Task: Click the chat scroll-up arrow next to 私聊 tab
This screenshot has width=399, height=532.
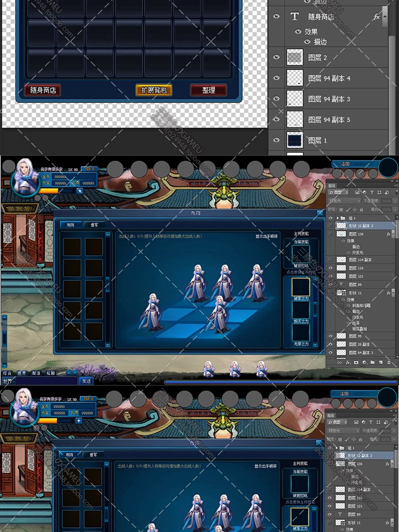Action: (x=69, y=372)
